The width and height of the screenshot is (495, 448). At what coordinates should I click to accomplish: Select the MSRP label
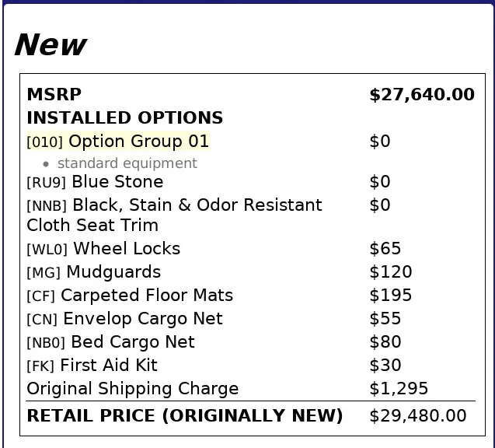tap(54, 95)
